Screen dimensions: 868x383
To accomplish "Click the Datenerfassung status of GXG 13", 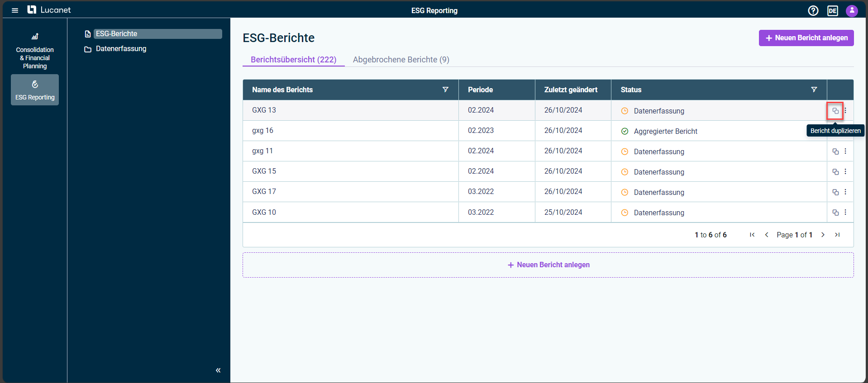I will point(659,111).
